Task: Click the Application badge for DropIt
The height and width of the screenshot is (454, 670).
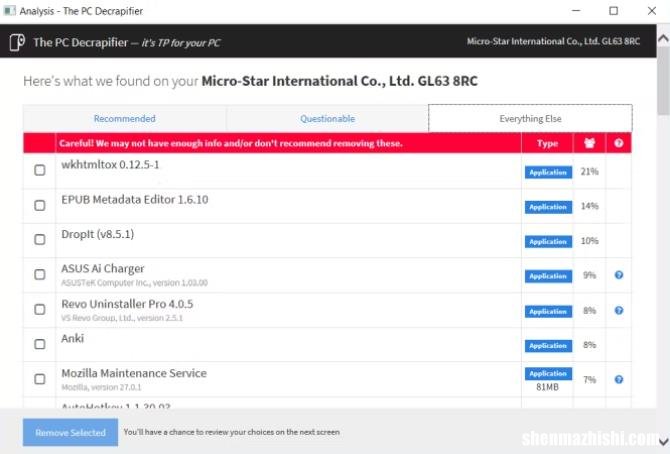Action: [x=548, y=242]
